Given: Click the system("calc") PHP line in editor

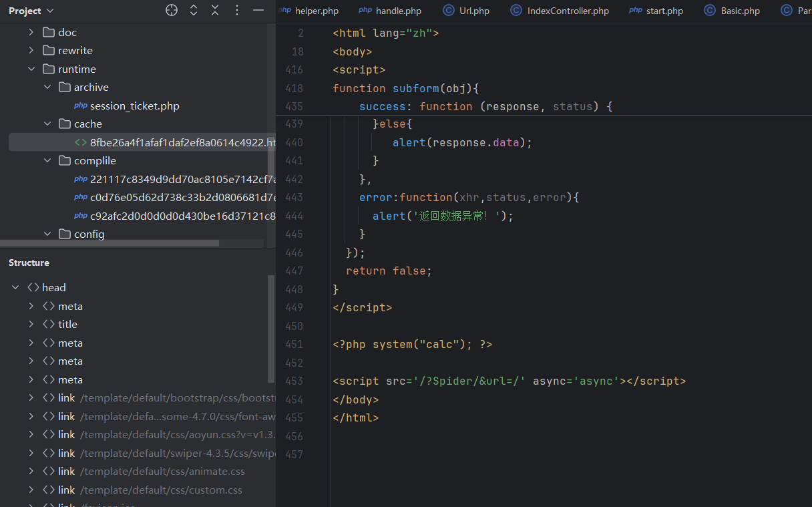Looking at the screenshot, I should click(413, 344).
